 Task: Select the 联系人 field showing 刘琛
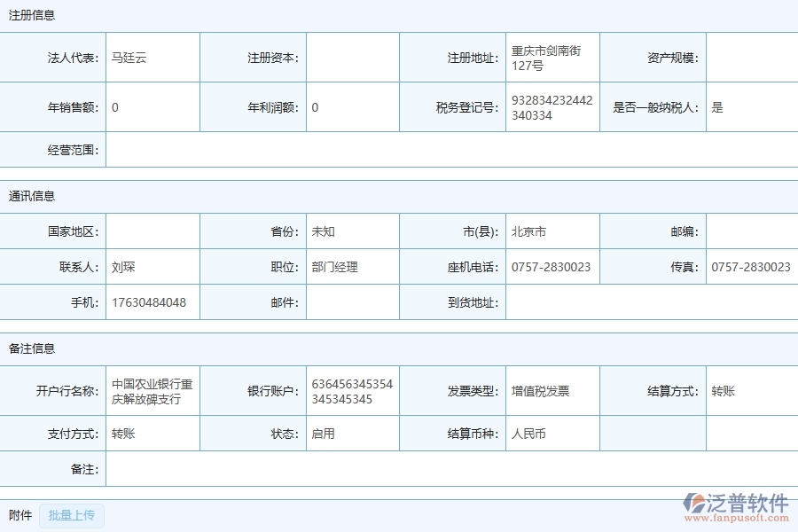[152, 266]
